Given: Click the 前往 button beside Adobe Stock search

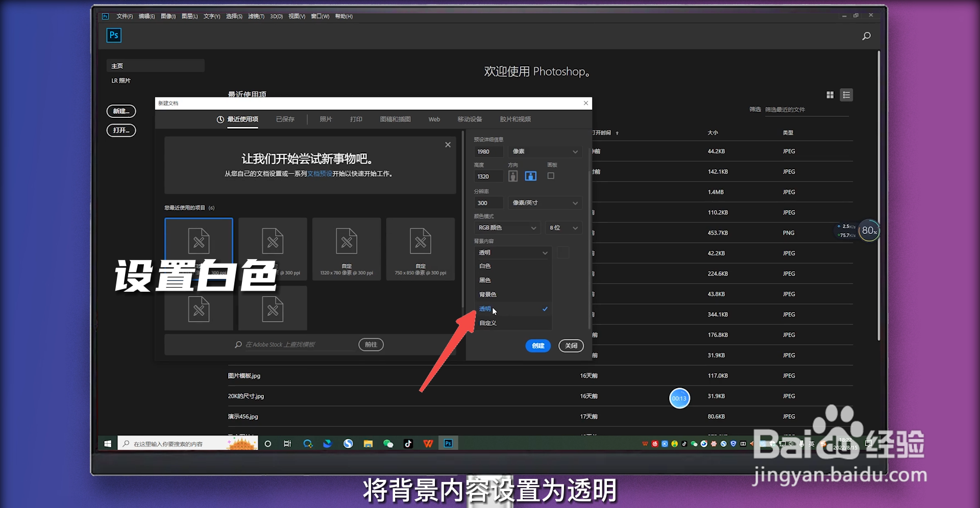Looking at the screenshot, I should (371, 344).
